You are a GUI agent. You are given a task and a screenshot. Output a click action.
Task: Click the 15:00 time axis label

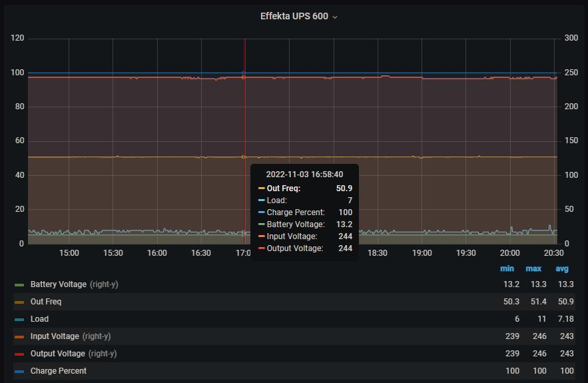coord(69,253)
